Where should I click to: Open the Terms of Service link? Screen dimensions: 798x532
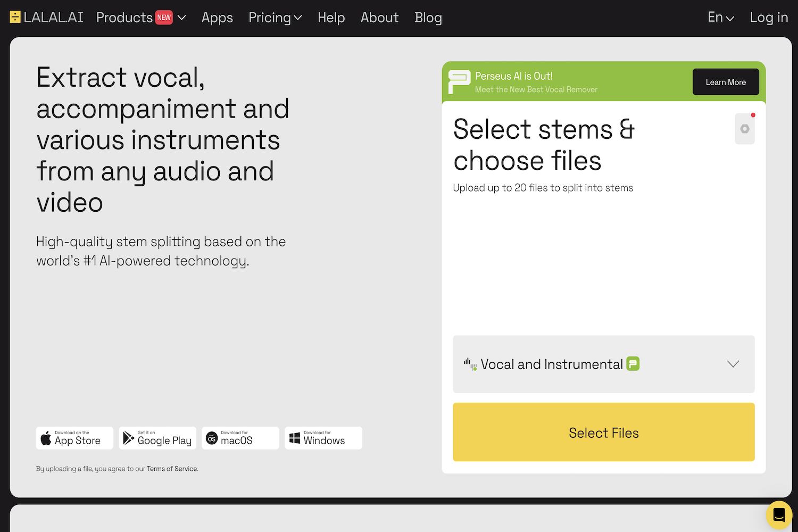point(172,469)
